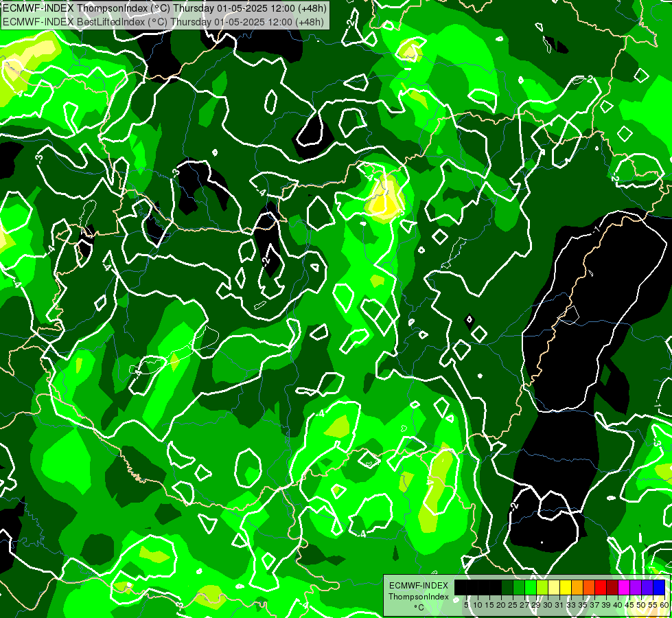The width and height of the screenshot is (672, 618).
Task: Pick the yellow-green 29–30 legend swatch
Action: 542,588
